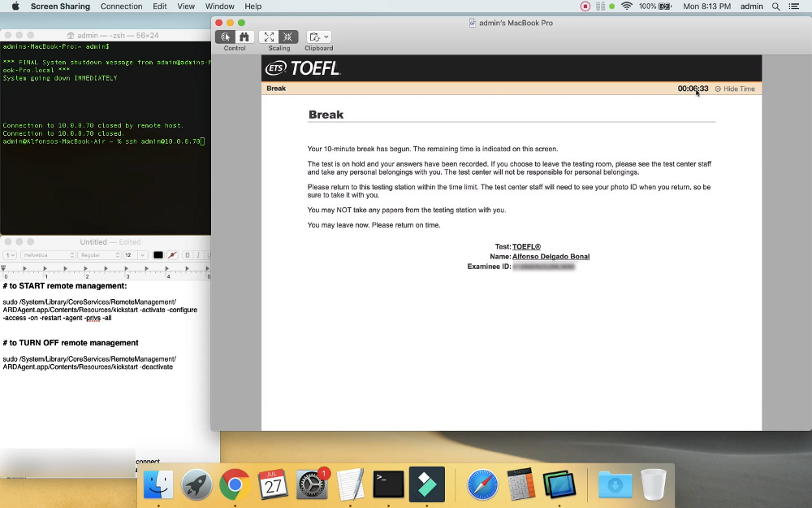Viewport: 812px width, 508px height.
Task: Launch Terminal from the Dock
Action: (x=389, y=485)
